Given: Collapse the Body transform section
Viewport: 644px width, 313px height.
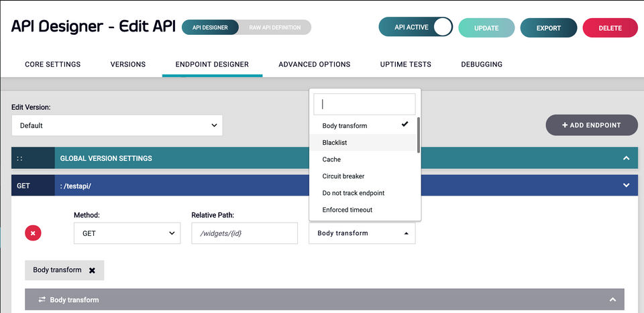Looking at the screenshot, I should tap(612, 300).
